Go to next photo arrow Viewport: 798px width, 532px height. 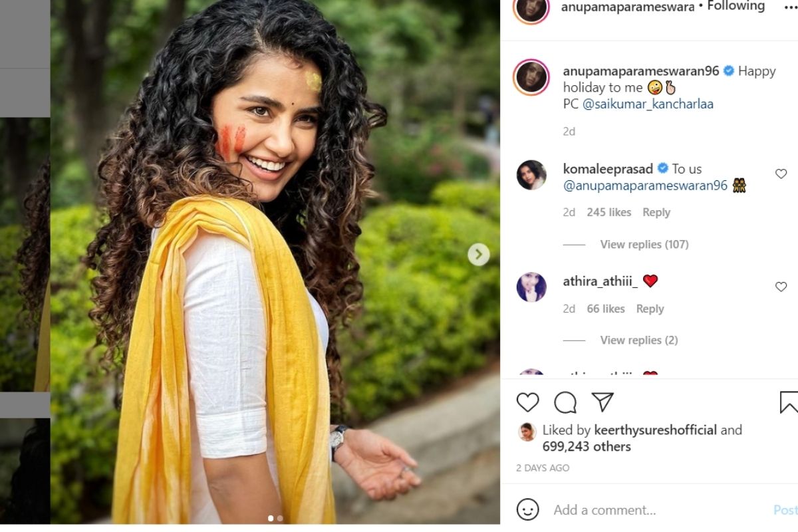tap(478, 254)
